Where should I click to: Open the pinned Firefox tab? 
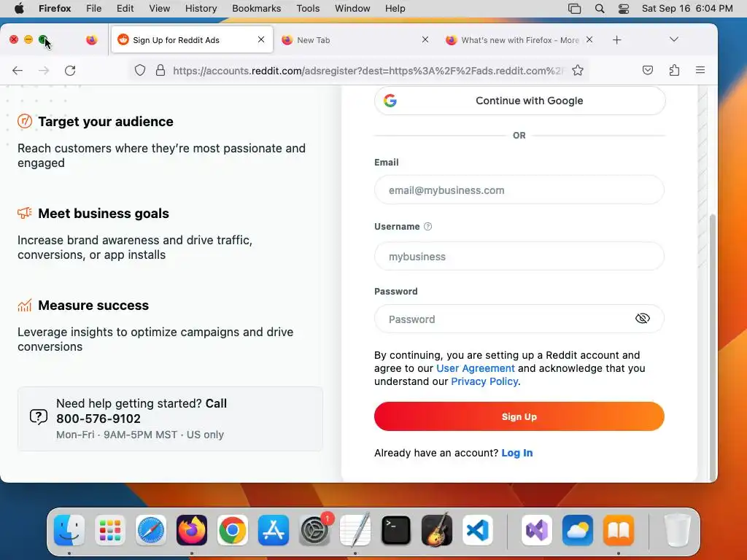(x=91, y=40)
